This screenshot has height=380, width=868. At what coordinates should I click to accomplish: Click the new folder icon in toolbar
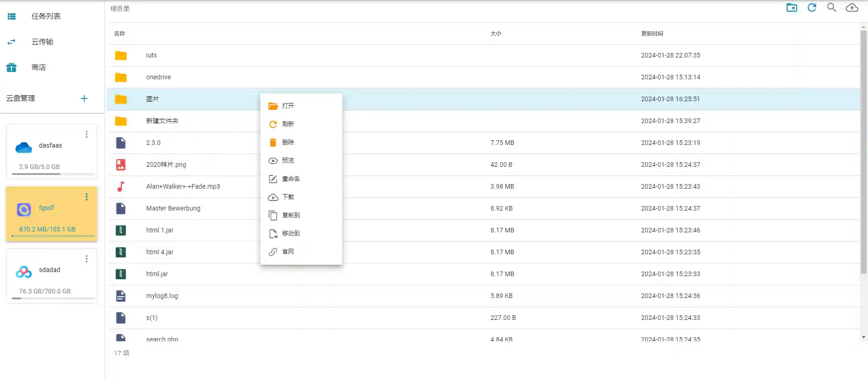(x=791, y=8)
